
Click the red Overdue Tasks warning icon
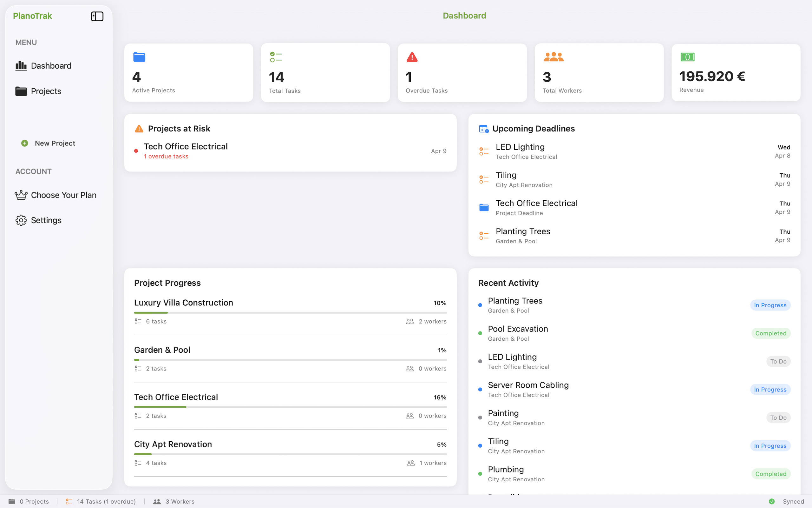(x=412, y=57)
